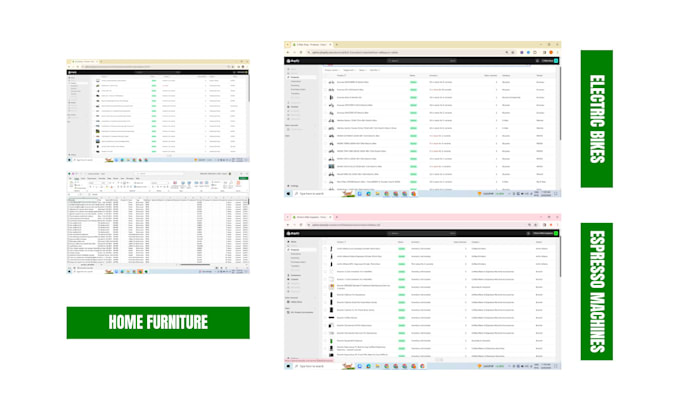Open Status filter in Electric Bikes window
Image resolution: width=680 pixels, height=409 pixels.
(x=363, y=70)
